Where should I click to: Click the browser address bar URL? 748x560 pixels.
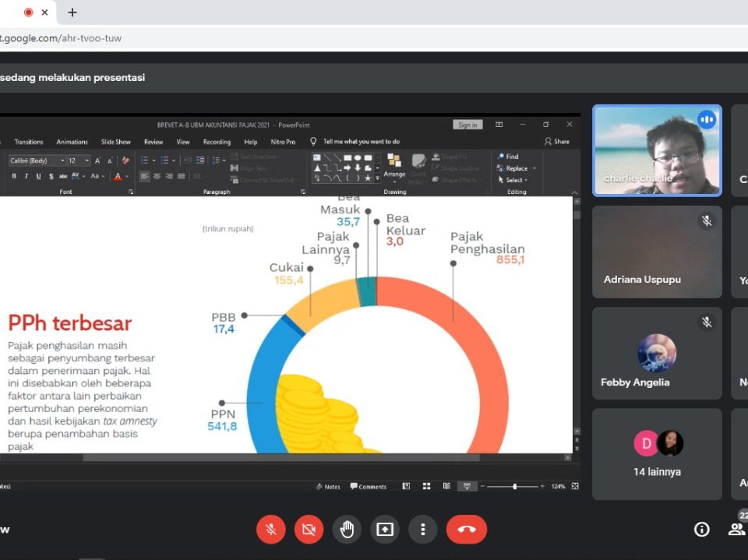(x=61, y=38)
